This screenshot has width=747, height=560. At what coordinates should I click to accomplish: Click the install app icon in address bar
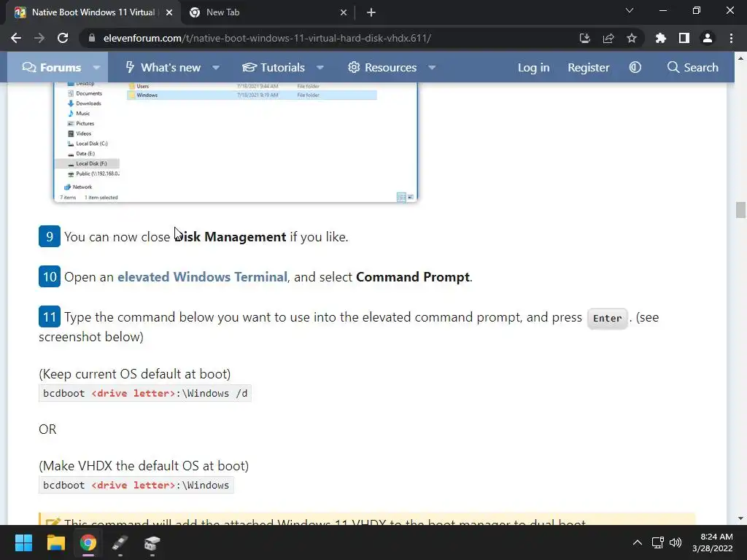[x=585, y=38]
